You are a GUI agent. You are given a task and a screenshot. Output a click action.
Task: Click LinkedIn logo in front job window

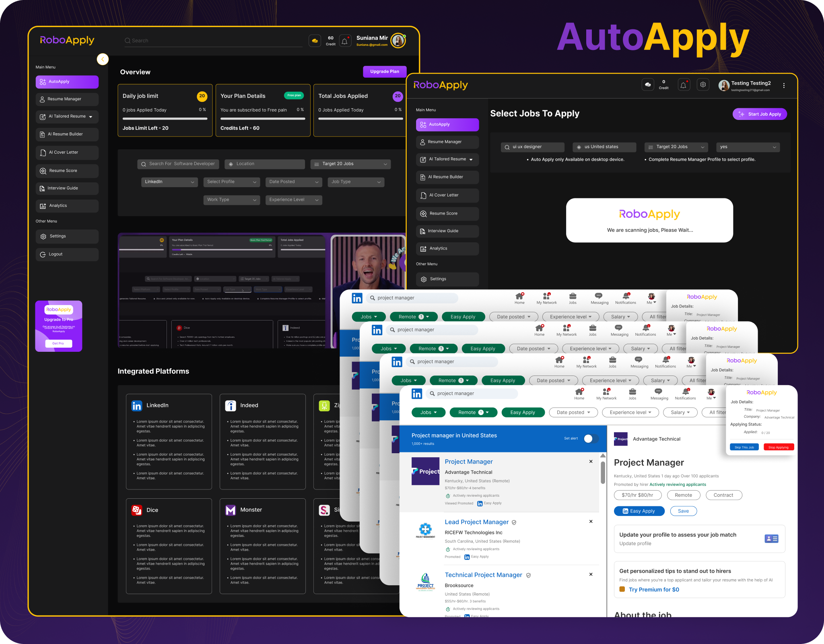[x=416, y=394]
